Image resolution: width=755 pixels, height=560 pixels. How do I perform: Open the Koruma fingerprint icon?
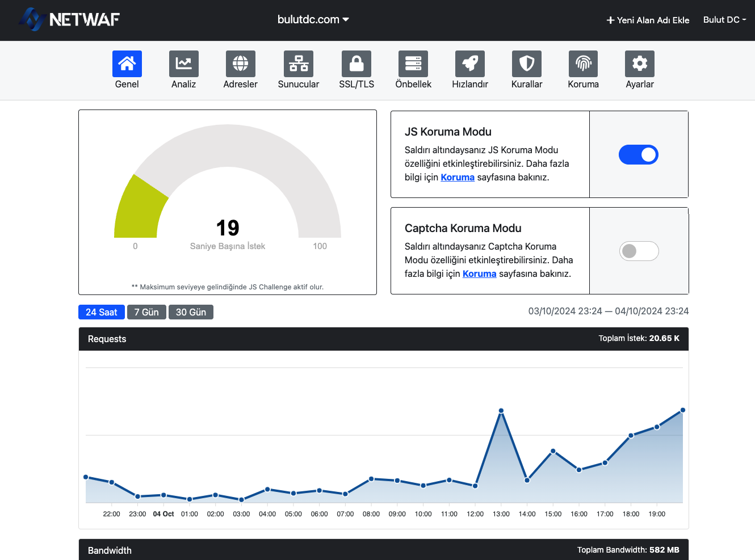coord(583,64)
